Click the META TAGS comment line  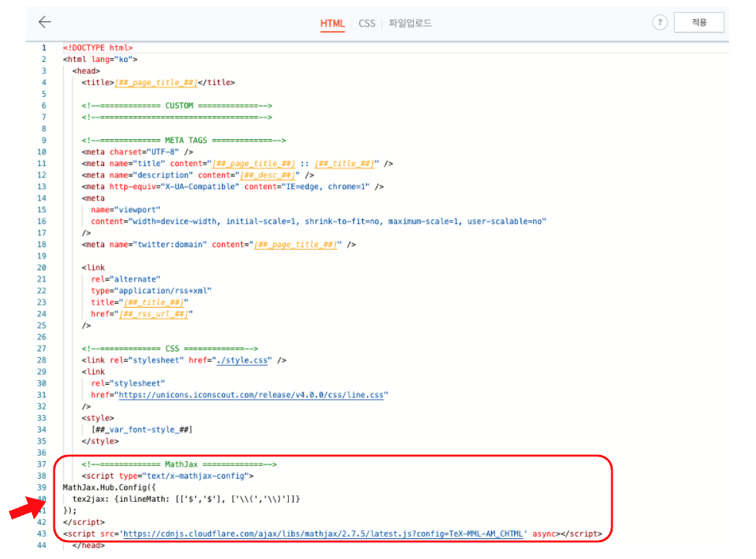(x=184, y=140)
